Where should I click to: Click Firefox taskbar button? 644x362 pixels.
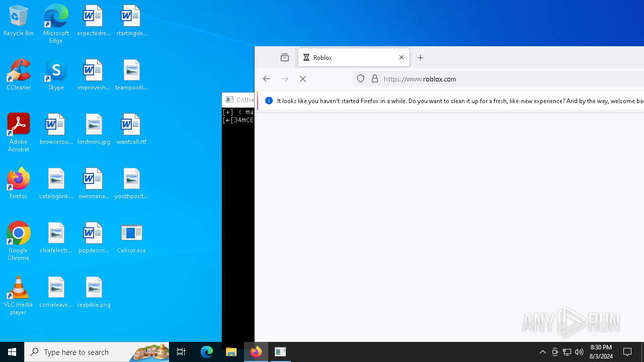tap(256, 352)
